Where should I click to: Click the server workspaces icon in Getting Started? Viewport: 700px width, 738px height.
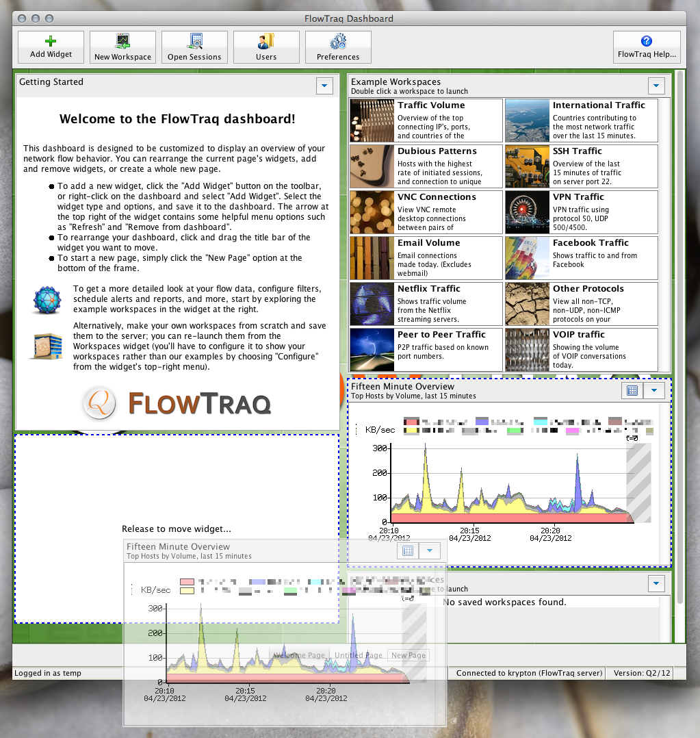[47, 346]
